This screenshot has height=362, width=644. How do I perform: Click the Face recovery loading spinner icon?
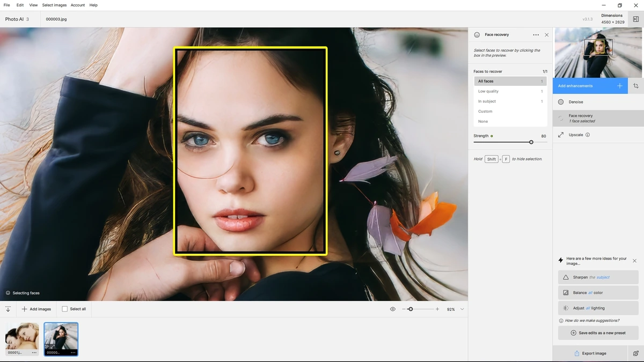[x=561, y=118]
